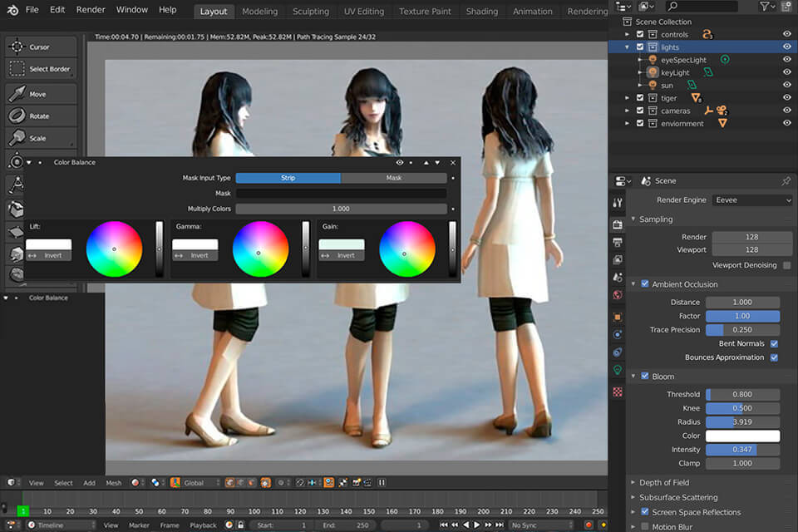Image resolution: width=798 pixels, height=532 pixels.
Task: Select the Rotate tool
Action: click(40, 116)
